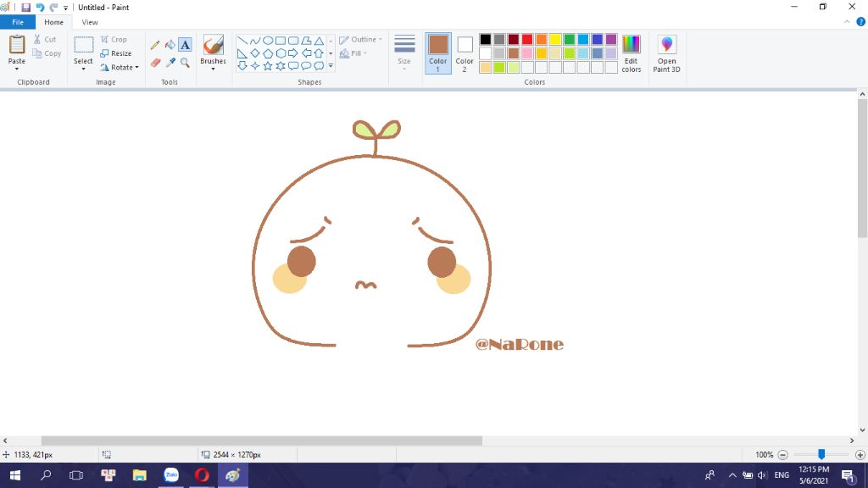Viewport: 868px width, 488px height.
Task: Click the Redo arrow in the title bar
Action: 53,8
